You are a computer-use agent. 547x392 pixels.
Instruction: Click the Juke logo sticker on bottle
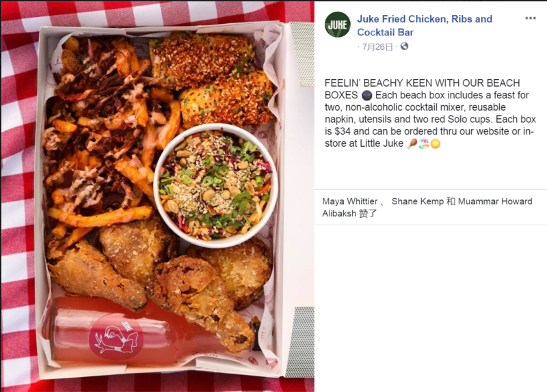point(115,337)
